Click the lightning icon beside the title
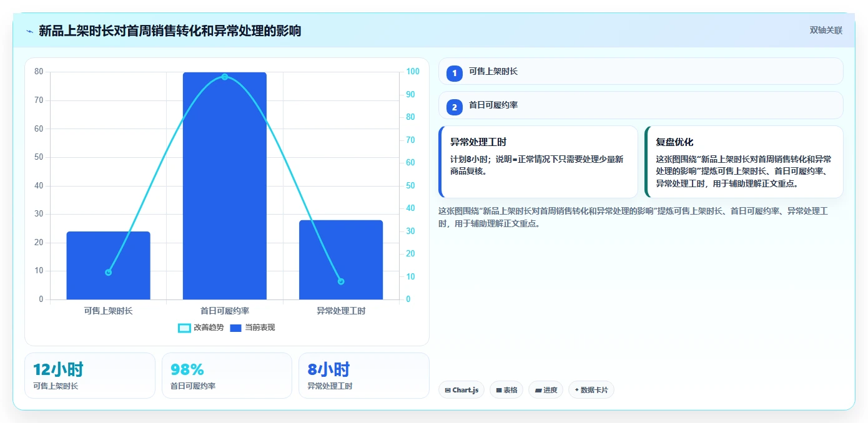 pos(30,31)
